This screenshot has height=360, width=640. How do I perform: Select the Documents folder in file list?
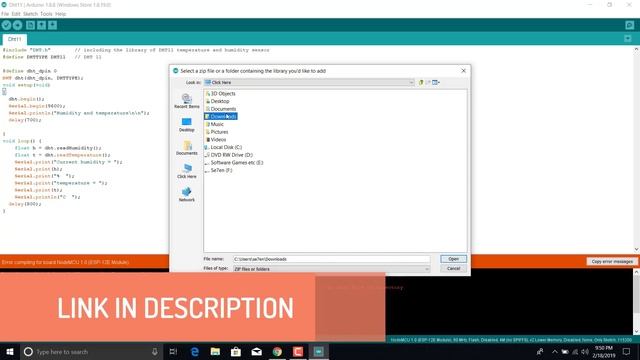point(220,109)
